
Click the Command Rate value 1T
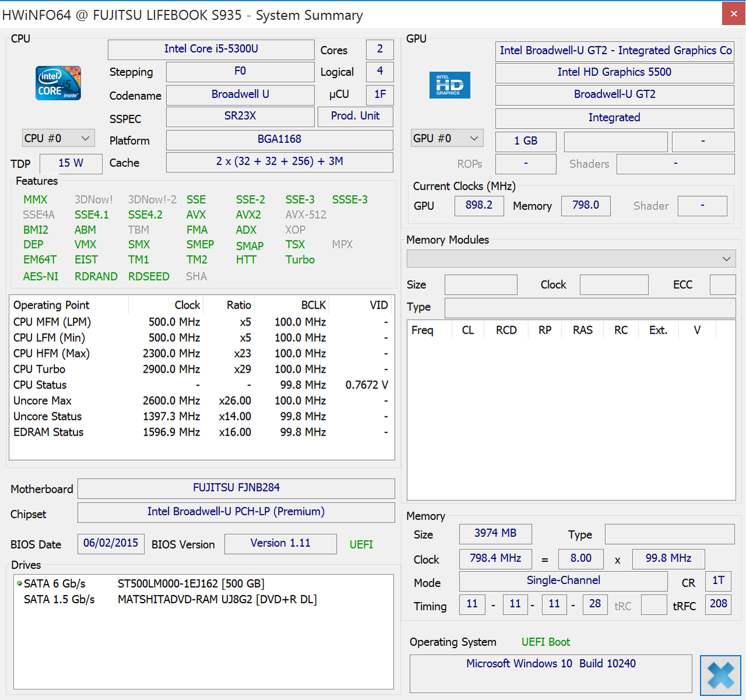[x=719, y=581]
